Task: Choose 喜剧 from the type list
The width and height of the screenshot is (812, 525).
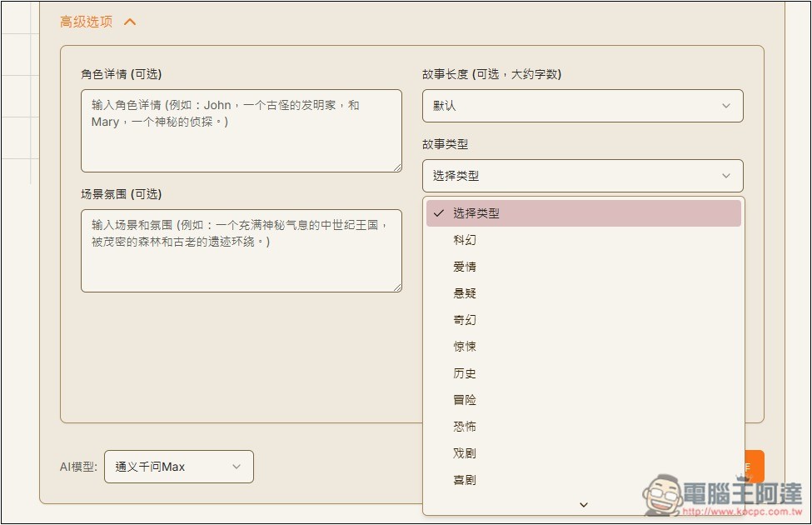Action: [584, 480]
